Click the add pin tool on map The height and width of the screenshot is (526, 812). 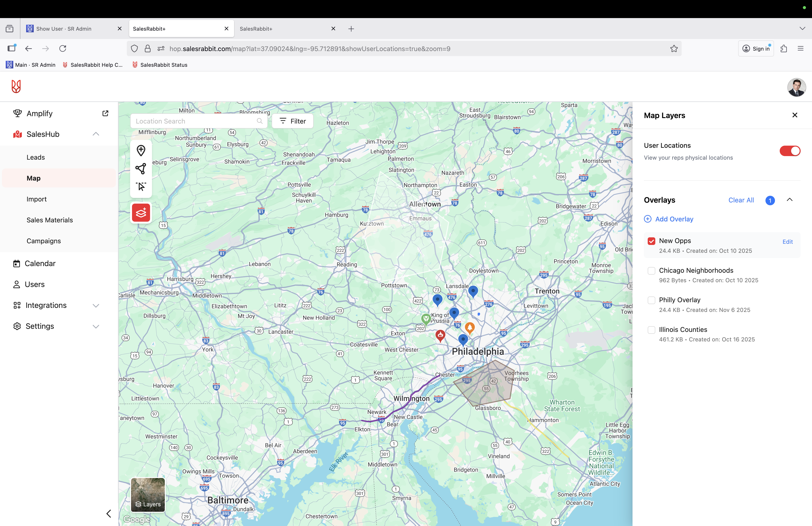(141, 151)
